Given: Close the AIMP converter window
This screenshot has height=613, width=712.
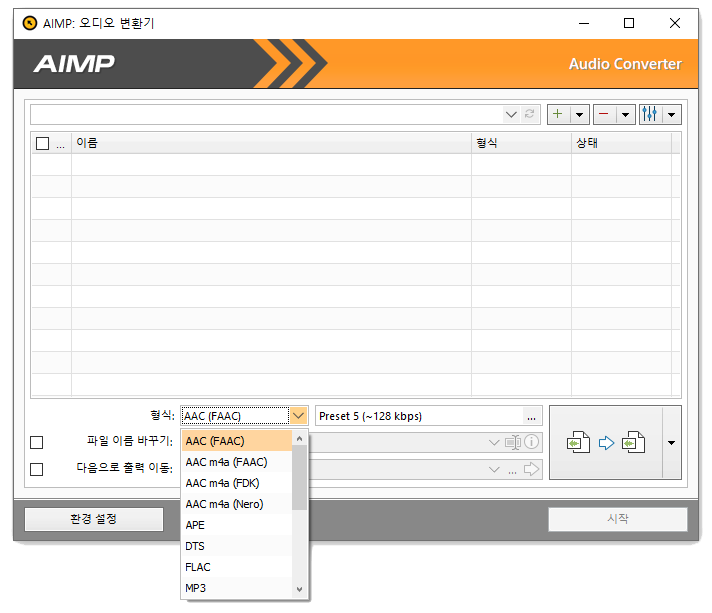Looking at the screenshot, I should 675,23.
